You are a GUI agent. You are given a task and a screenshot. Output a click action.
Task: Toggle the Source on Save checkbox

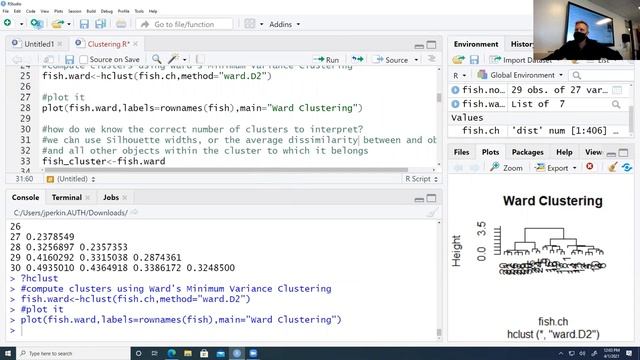84,60
